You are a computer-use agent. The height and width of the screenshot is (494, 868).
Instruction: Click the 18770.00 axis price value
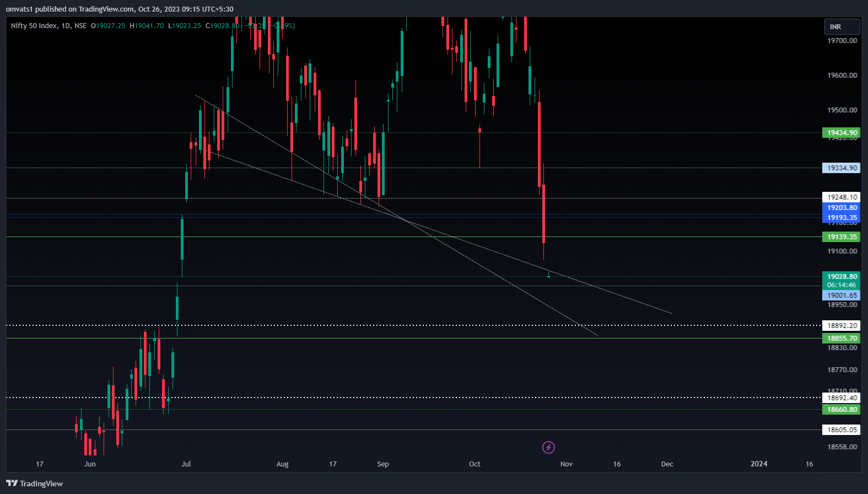(x=842, y=370)
